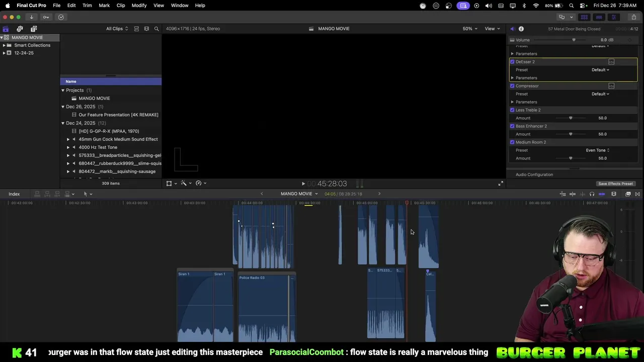Open the enhancements magic wand menu
Screen dimensions: 644x362
click(185, 184)
